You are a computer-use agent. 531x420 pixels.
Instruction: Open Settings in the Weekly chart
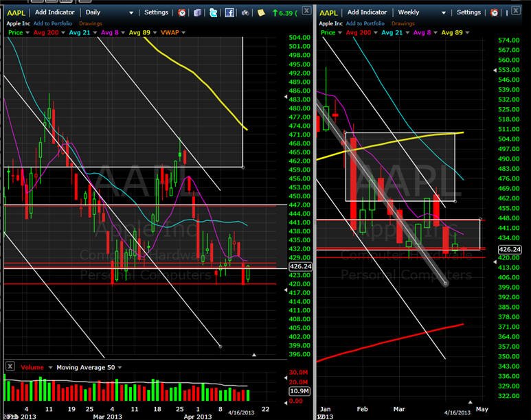pos(468,12)
